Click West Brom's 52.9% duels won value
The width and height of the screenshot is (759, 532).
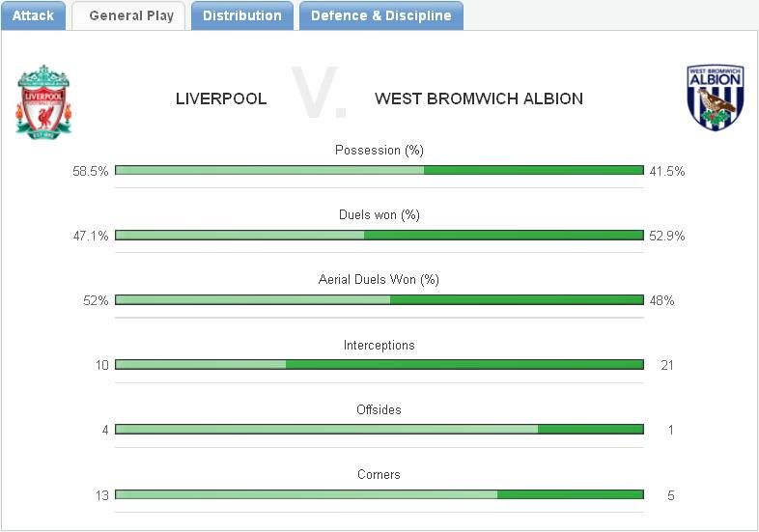click(667, 236)
